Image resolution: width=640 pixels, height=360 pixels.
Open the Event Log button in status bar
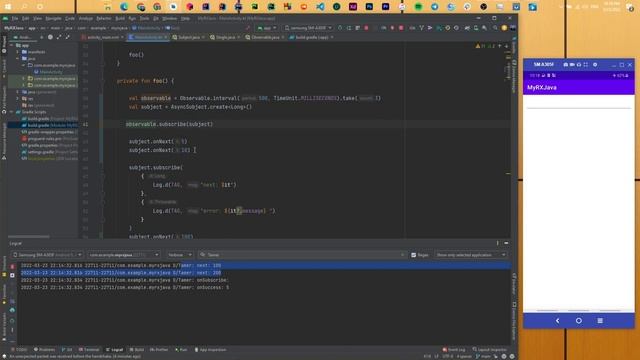pos(454,350)
